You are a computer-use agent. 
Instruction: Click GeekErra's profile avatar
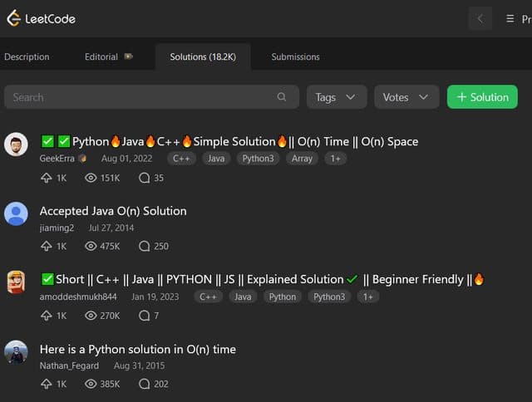[16, 145]
